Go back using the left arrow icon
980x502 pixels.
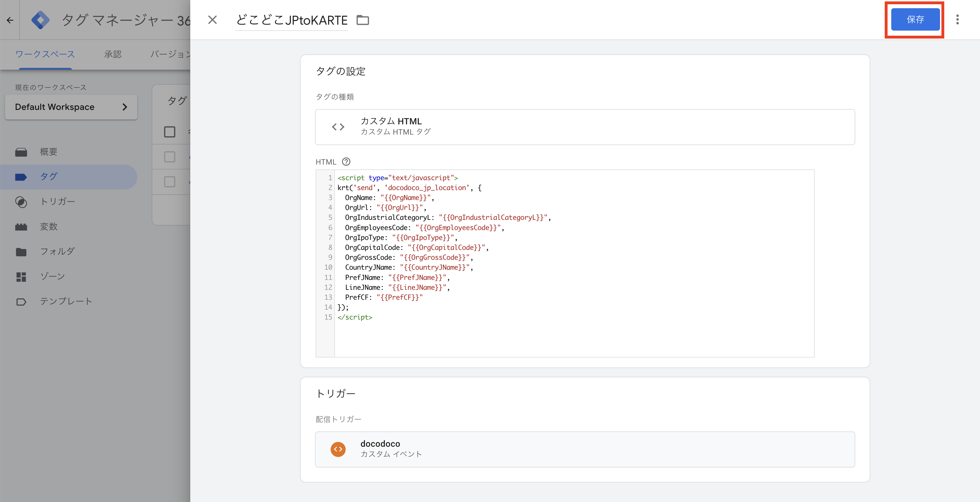point(10,20)
